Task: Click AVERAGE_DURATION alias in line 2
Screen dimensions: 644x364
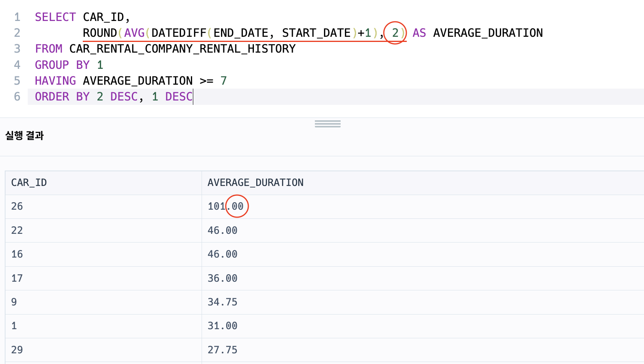Action: tap(488, 33)
